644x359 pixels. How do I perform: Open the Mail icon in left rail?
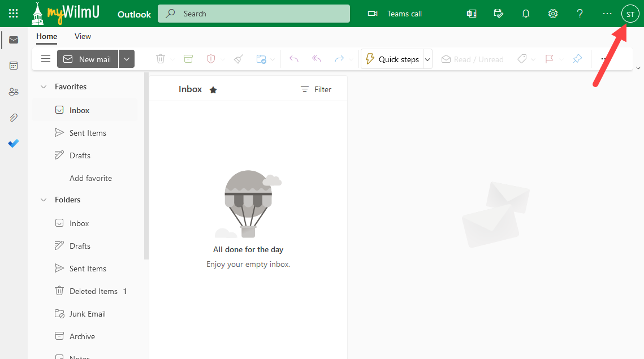[x=13, y=40]
